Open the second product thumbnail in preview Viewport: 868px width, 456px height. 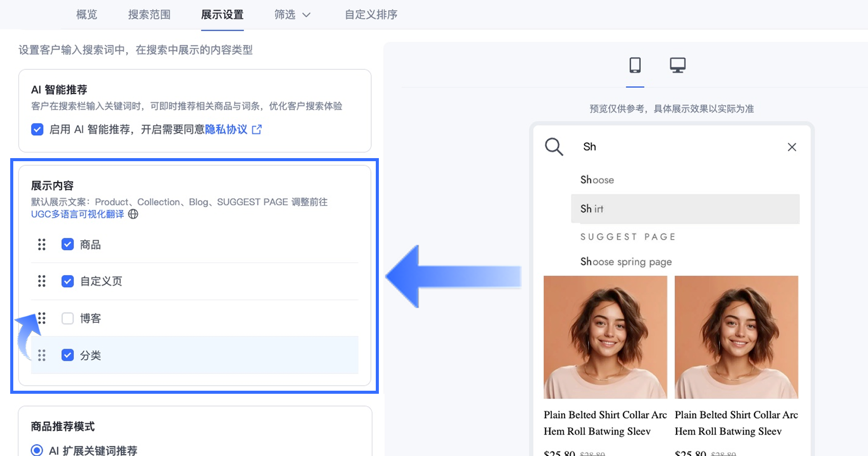pos(736,337)
